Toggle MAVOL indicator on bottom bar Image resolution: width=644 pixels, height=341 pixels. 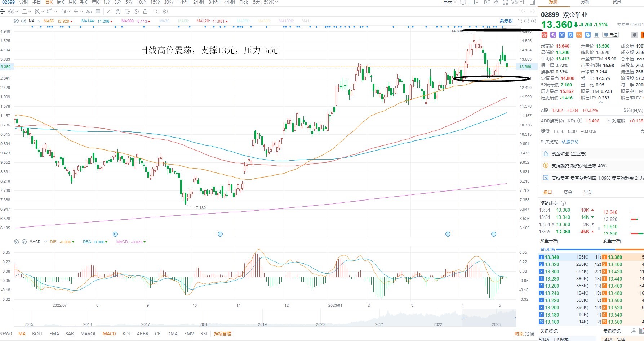pyautogui.click(x=88, y=334)
